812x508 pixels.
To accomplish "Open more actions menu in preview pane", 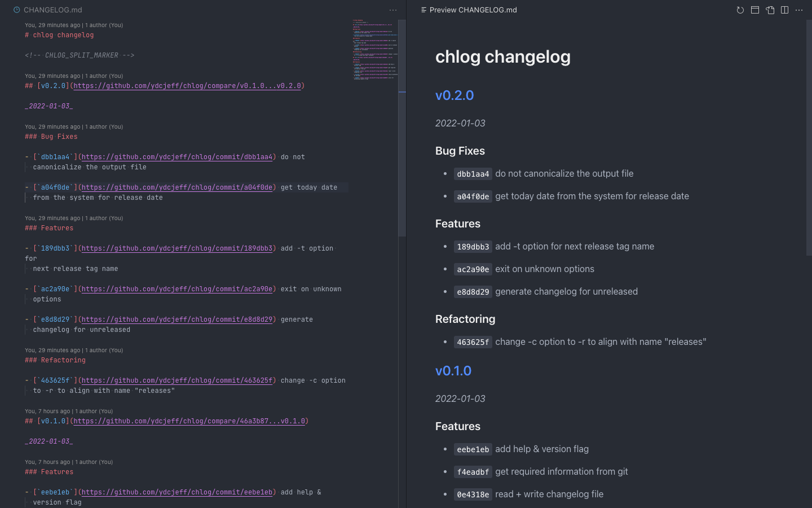I will pyautogui.click(x=799, y=10).
